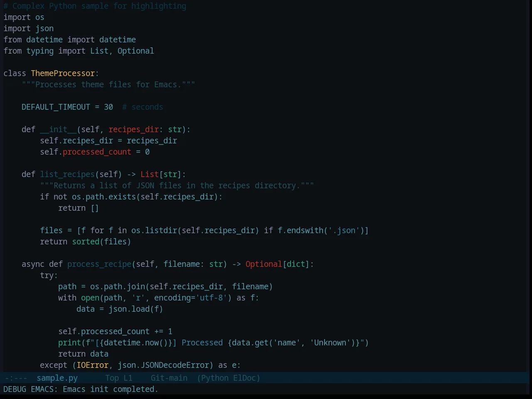Click the red 'processed_count' attribute in __init__
The image size is (532, 399).
pos(97,152)
